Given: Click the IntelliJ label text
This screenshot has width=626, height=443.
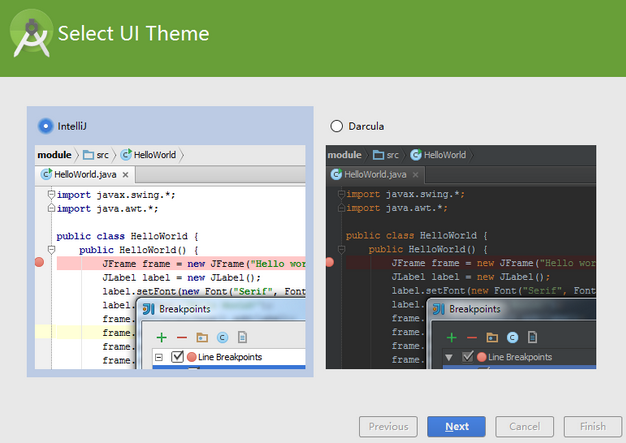Looking at the screenshot, I should [72, 126].
